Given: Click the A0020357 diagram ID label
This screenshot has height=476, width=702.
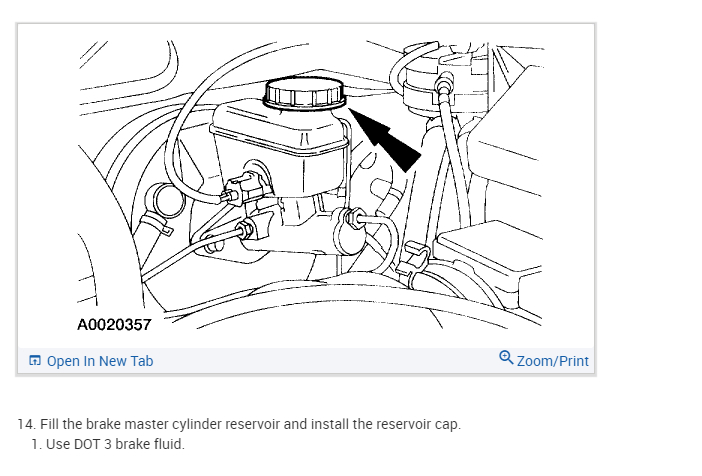Looking at the screenshot, I should click(114, 325).
